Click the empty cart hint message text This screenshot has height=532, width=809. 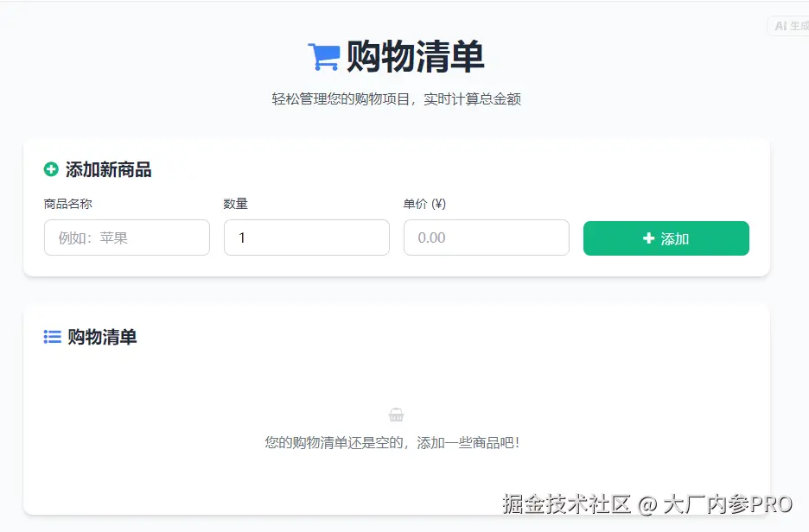click(x=397, y=442)
